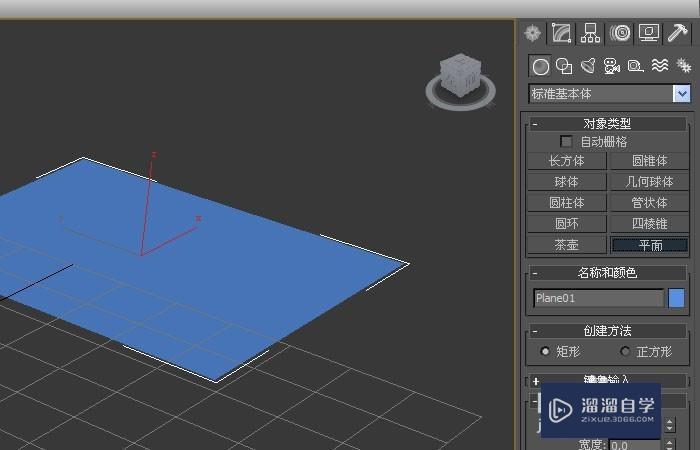The width and height of the screenshot is (700, 450).
Task: Click the ViewCube in the viewport
Action: 459,74
